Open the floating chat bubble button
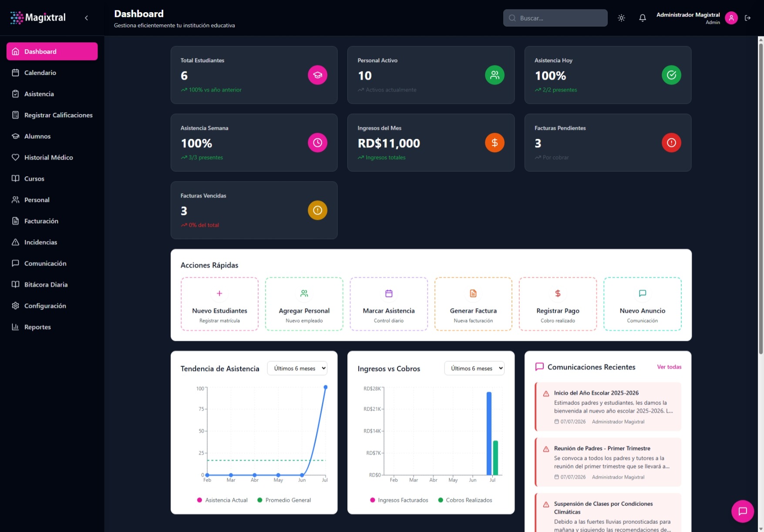 [742, 511]
